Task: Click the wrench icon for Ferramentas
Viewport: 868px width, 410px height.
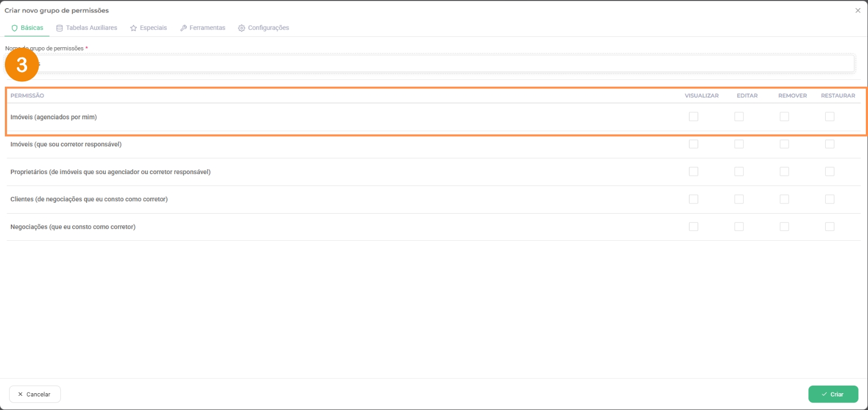Action: coord(183,28)
